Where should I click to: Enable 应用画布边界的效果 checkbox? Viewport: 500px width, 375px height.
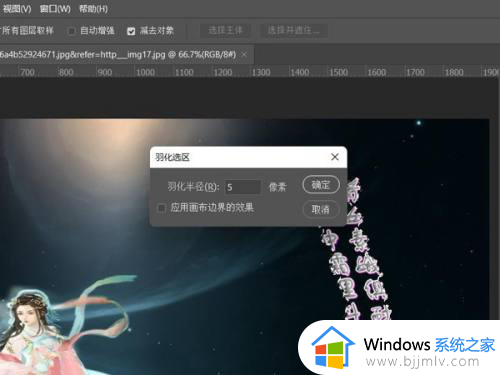pyautogui.click(x=161, y=208)
